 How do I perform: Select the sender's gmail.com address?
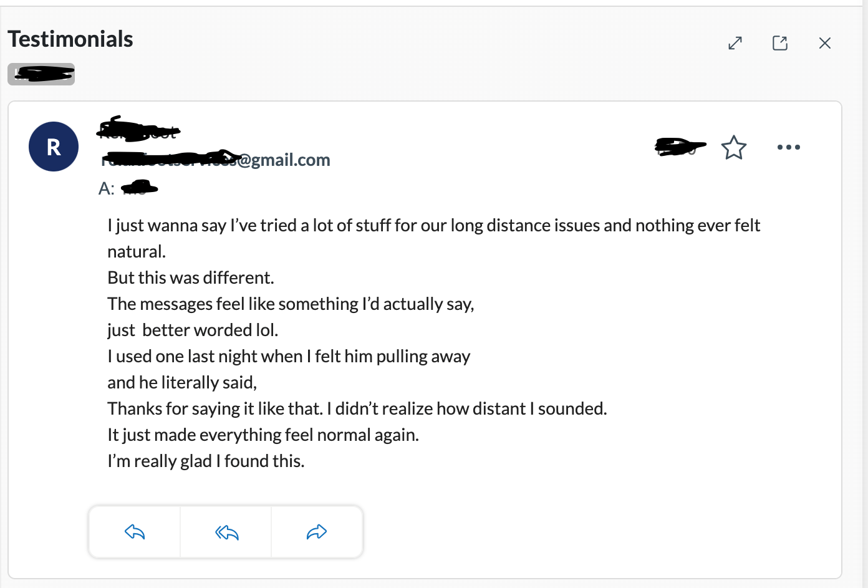tap(216, 160)
